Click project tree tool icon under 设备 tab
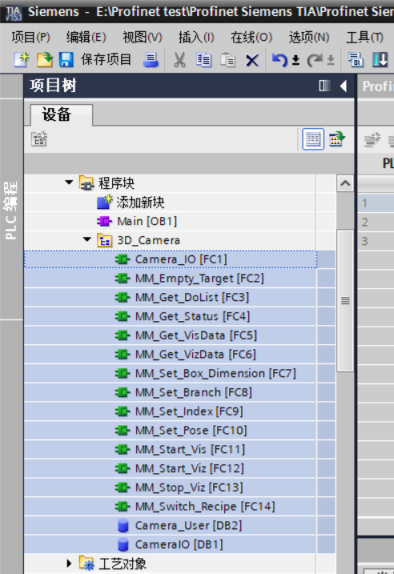This screenshot has width=394, height=574. coord(39,139)
